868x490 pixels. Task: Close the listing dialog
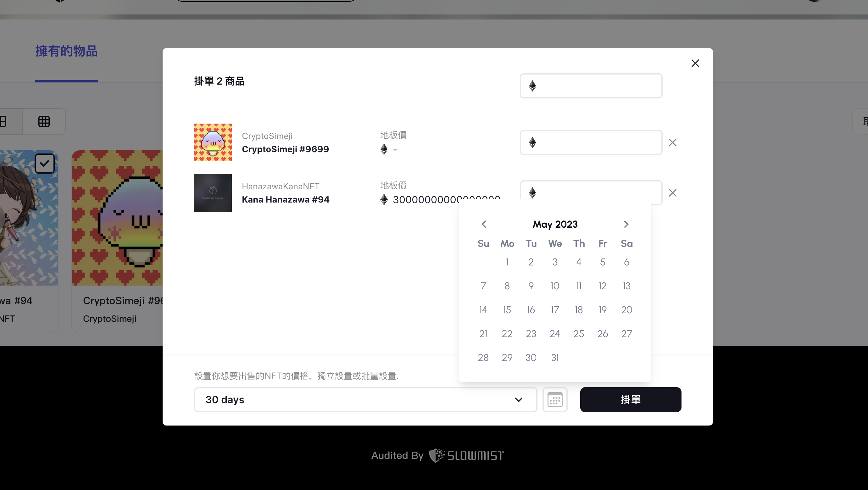(695, 63)
